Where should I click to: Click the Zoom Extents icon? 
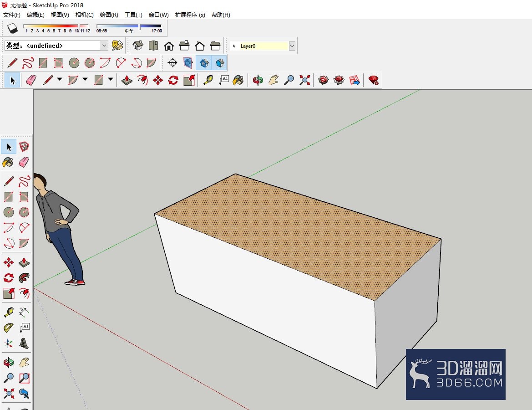(x=304, y=81)
